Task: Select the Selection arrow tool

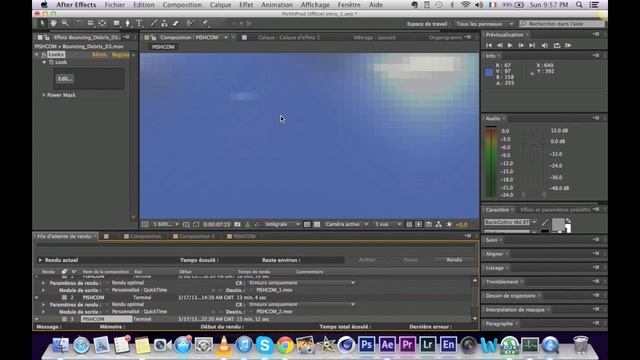Action: [42, 23]
